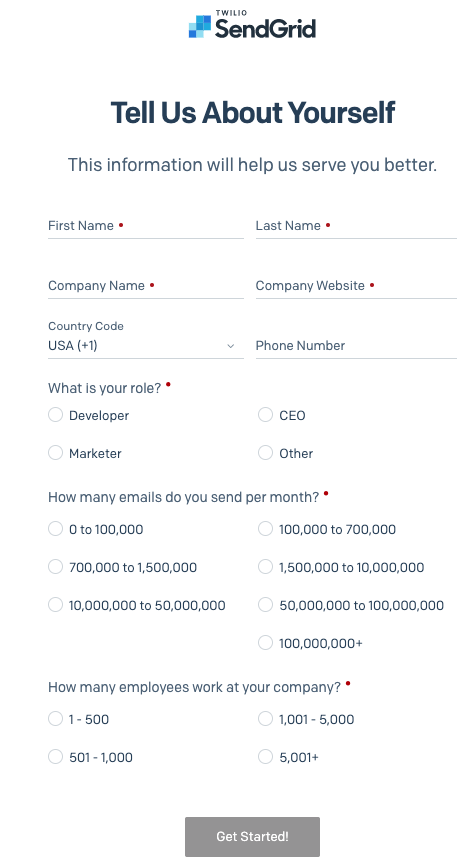Open the Country Code dropdown chevron
Image resolution: width=462 pixels, height=864 pixels.
click(230, 346)
